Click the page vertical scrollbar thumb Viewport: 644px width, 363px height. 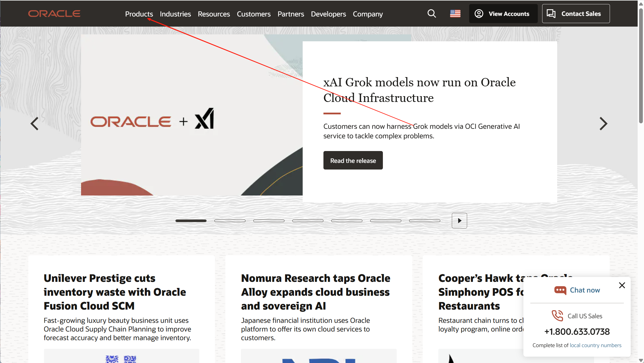641,66
